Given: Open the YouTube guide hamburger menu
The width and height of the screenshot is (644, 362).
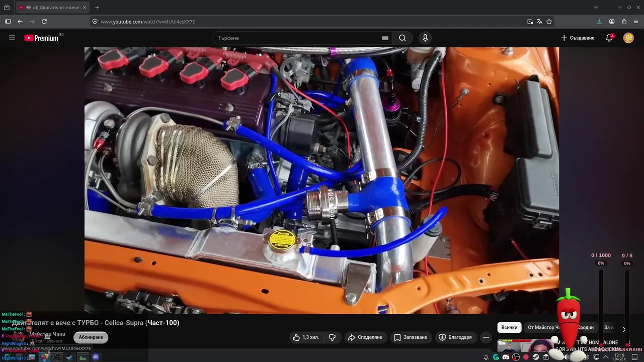Looking at the screenshot, I should click(12, 38).
